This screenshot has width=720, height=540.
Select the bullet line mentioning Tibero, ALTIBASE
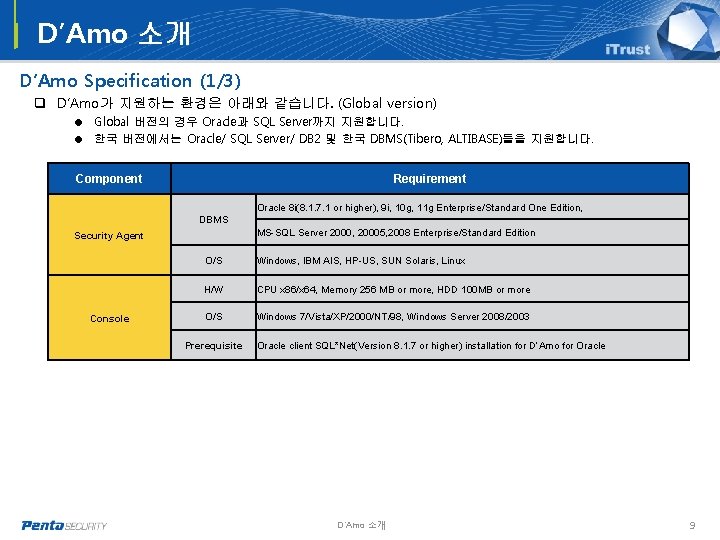(343, 139)
